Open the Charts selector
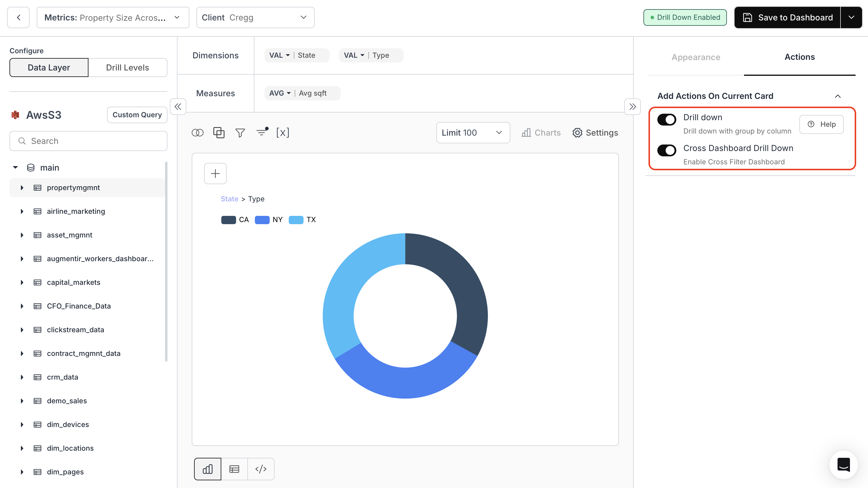This screenshot has width=868, height=488. (541, 133)
